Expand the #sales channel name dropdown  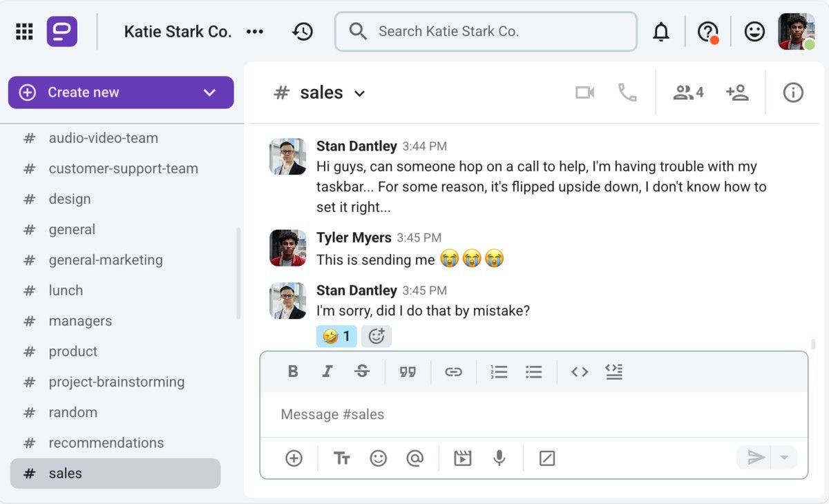point(359,93)
